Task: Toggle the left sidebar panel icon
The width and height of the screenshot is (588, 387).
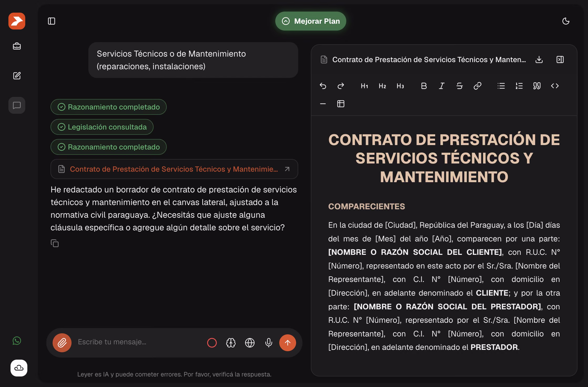Action: [x=52, y=21]
